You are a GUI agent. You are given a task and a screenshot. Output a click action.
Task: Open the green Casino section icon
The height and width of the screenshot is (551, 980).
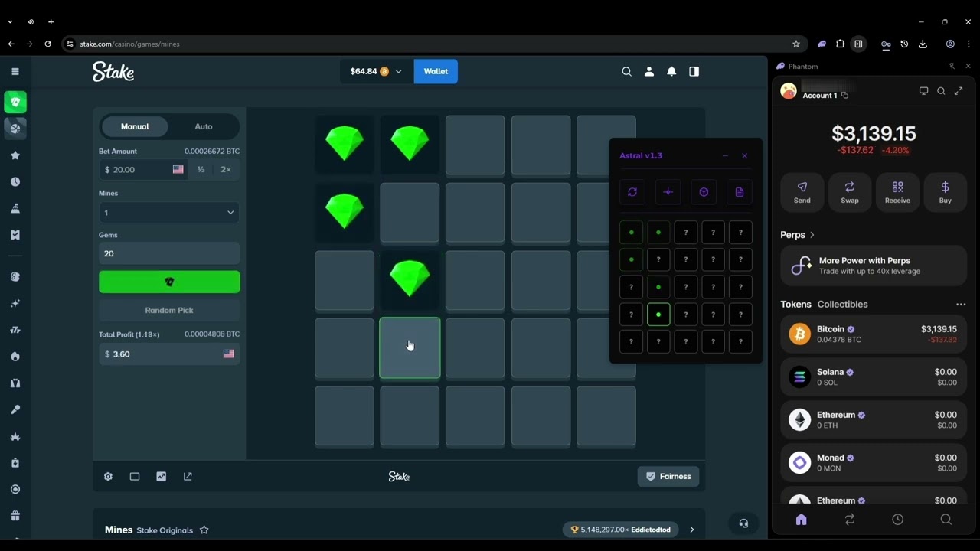(x=15, y=102)
